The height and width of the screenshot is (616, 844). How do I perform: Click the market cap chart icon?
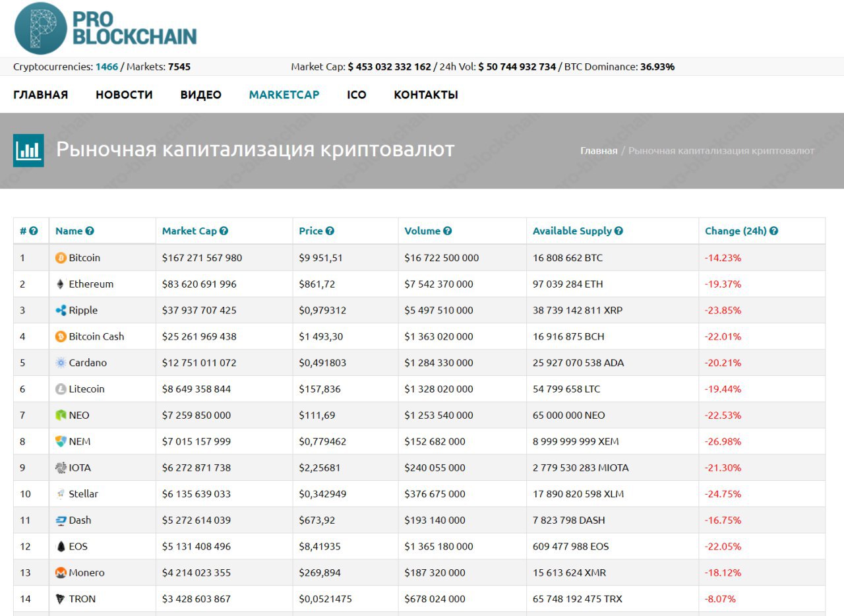(28, 150)
